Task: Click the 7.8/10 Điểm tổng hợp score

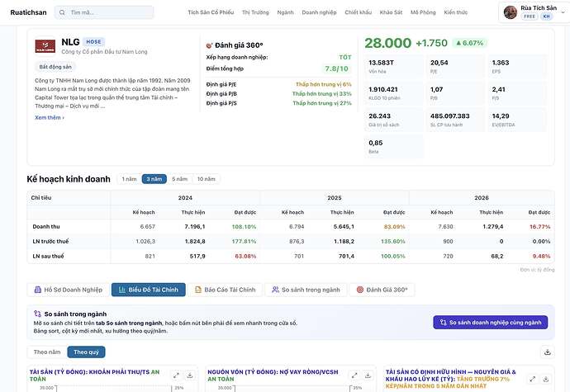Action: point(336,68)
